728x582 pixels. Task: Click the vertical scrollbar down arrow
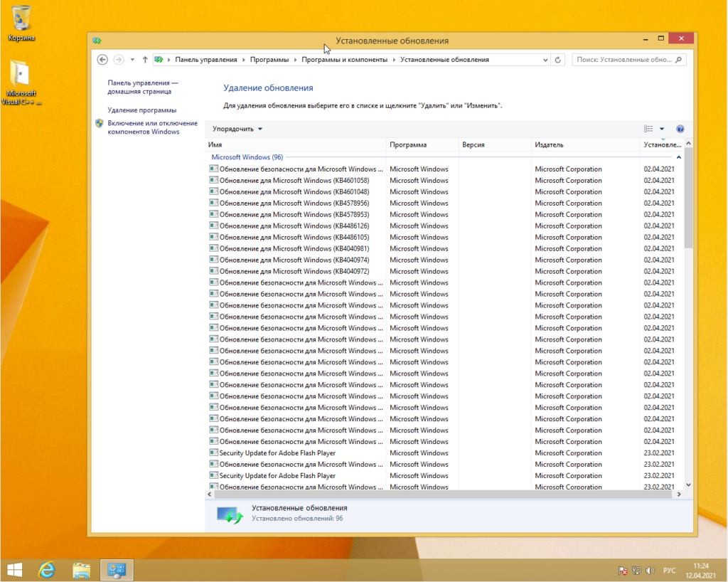[x=688, y=485]
